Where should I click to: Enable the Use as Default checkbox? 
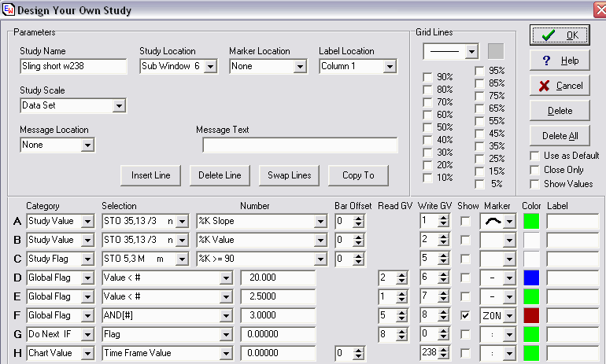(535, 156)
